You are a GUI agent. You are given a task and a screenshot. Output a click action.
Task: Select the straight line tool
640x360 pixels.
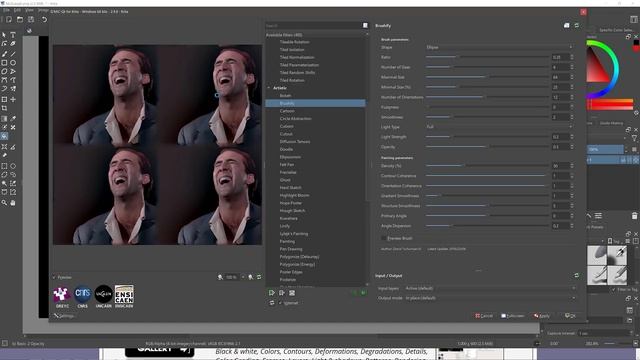coord(13,54)
